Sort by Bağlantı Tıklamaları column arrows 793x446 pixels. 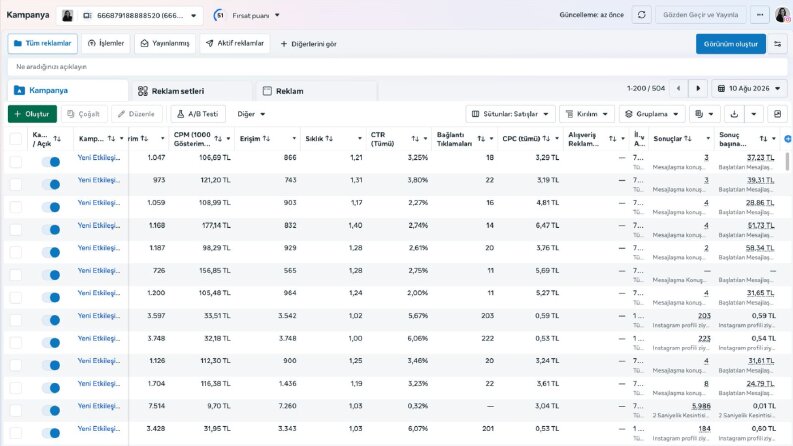coord(480,139)
